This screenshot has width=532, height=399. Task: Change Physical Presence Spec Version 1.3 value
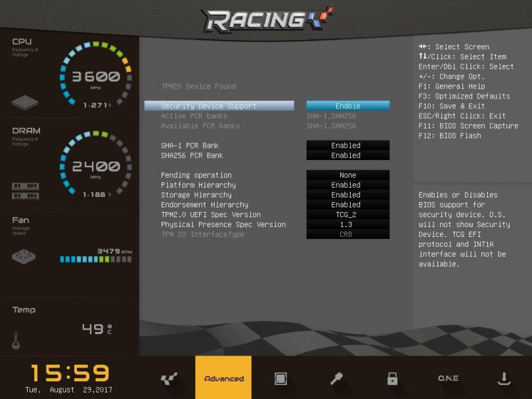coord(347,224)
